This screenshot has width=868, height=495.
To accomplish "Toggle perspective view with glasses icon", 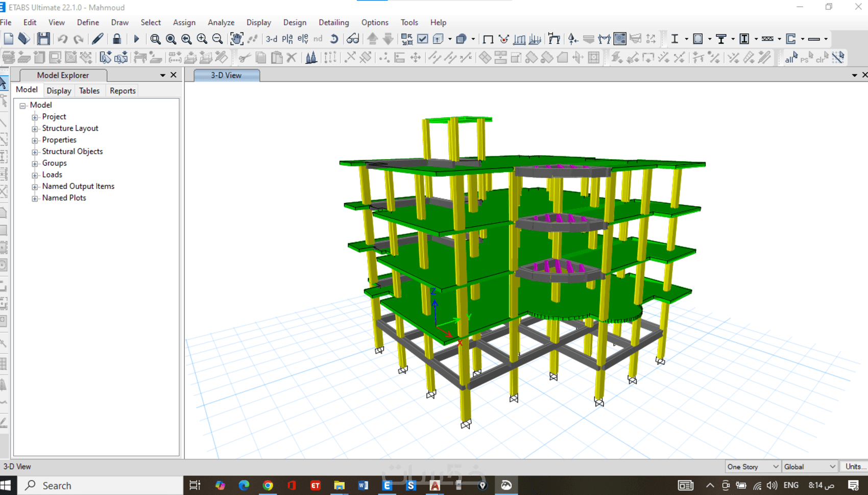I will [353, 39].
